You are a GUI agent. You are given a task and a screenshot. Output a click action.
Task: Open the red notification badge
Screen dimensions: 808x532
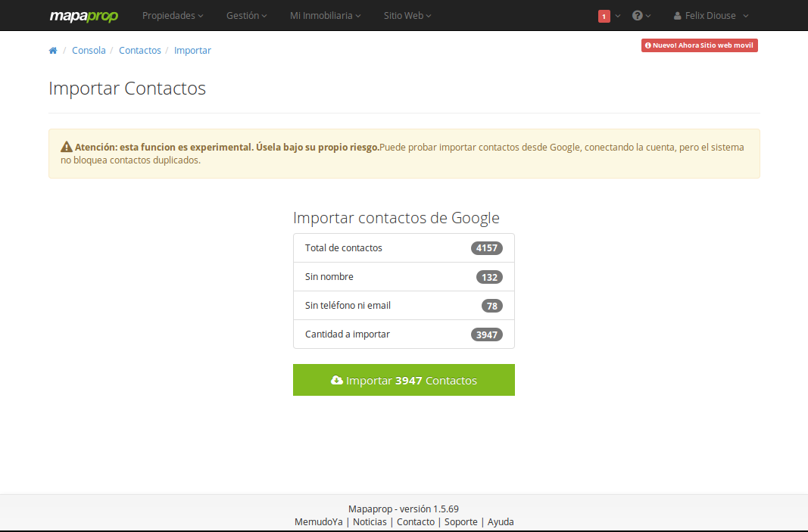604,16
